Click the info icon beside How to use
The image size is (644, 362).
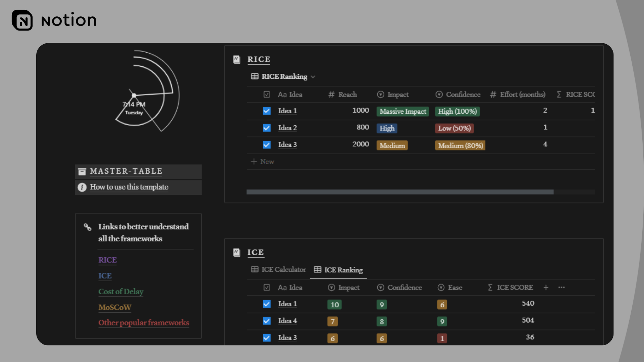click(82, 187)
